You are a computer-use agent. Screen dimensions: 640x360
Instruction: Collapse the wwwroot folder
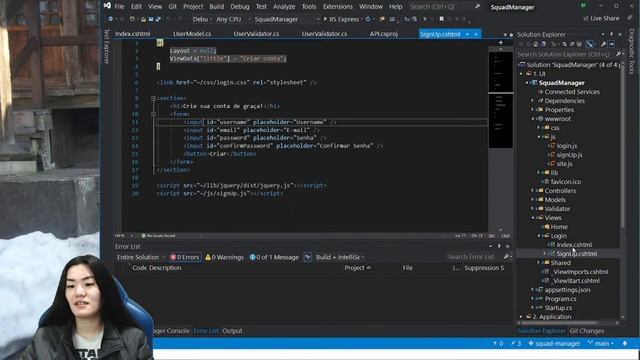(x=533, y=119)
